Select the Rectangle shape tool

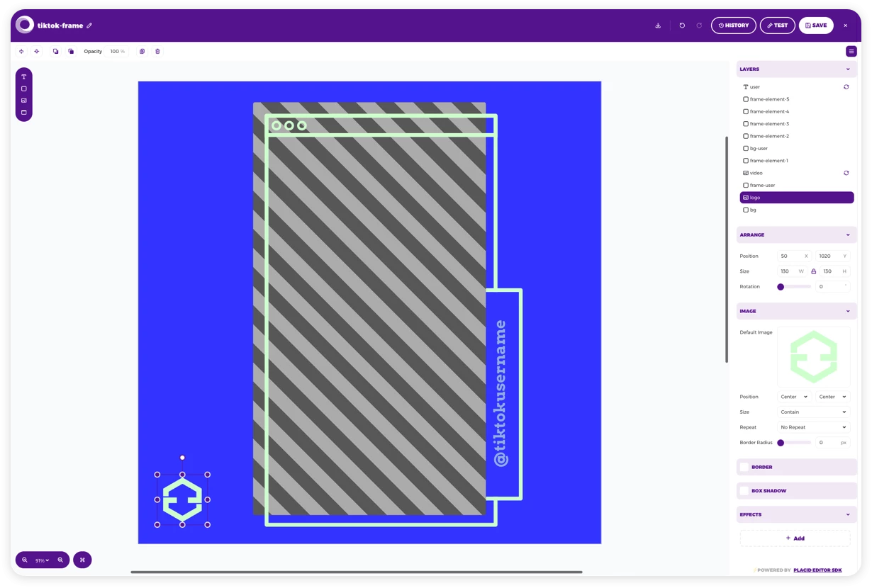pos(23,89)
